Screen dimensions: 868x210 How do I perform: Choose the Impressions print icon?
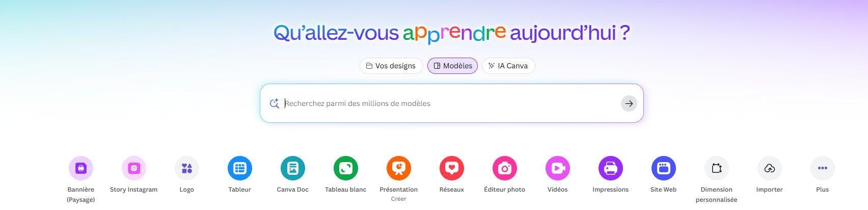coord(611,168)
